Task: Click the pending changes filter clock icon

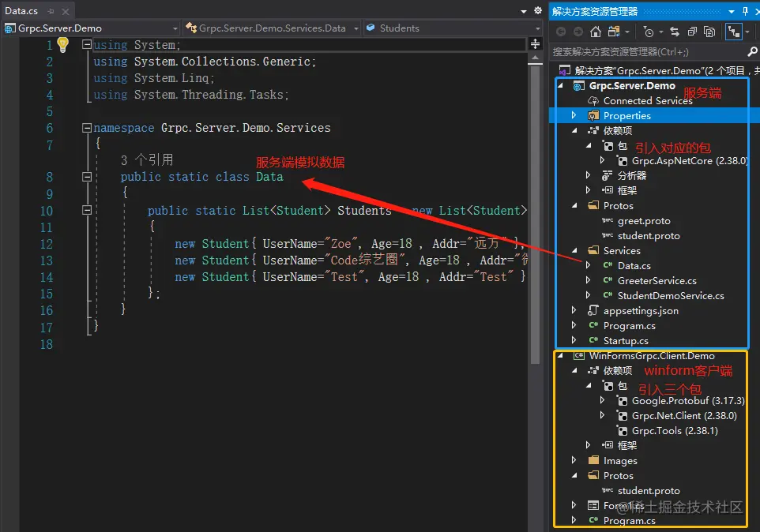Action: point(649,32)
